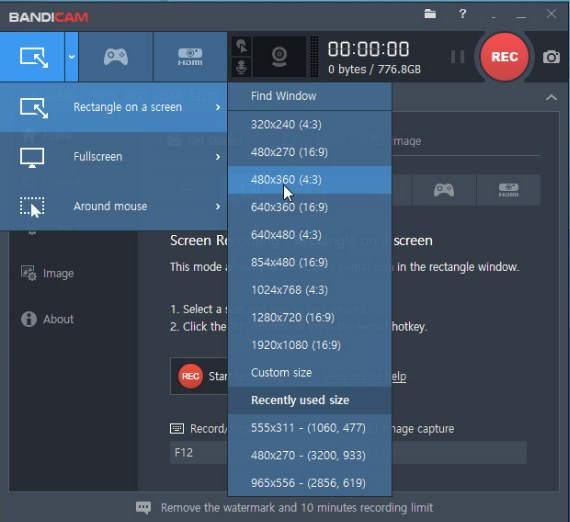
Task: Open the help question mark
Action: (x=462, y=14)
